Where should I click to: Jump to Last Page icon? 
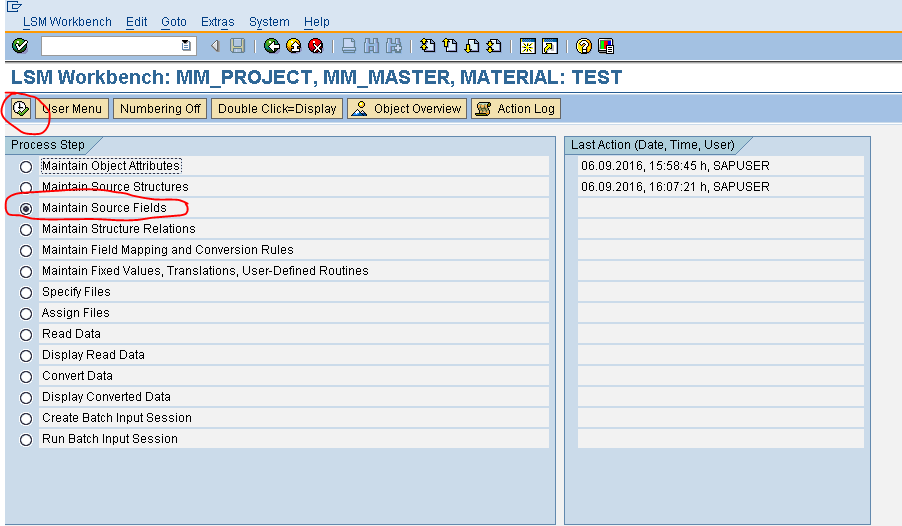click(x=494, y=46)
